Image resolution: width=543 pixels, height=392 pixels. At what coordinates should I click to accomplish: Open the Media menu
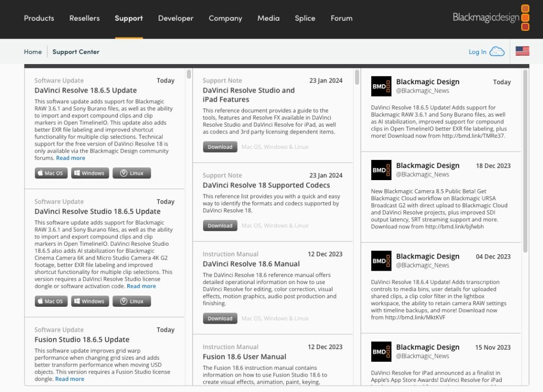[268, 18]
